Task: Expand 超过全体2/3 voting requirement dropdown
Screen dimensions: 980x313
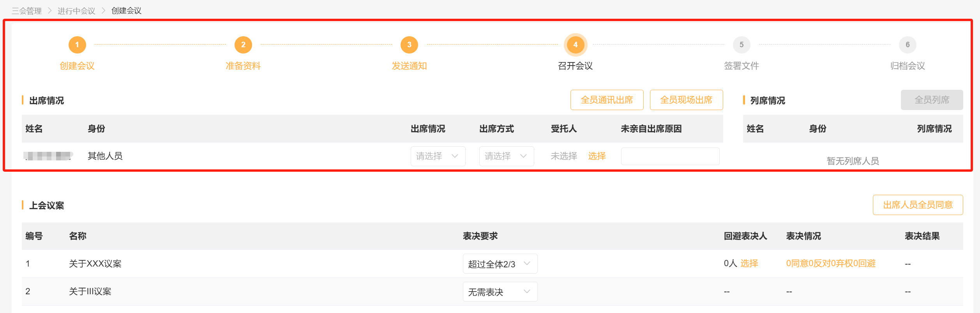Action: 500,264
